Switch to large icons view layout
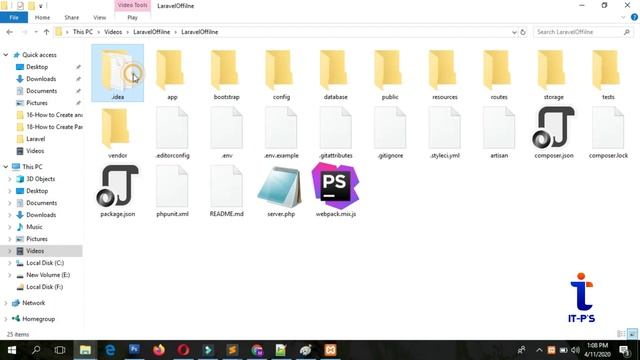Screen dimensions: 640x360 tap(632, 334)
